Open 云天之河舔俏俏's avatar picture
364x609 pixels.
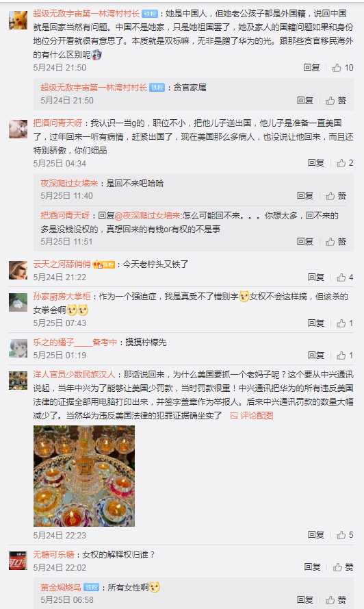pyautogui.click(x=18, y=271)
